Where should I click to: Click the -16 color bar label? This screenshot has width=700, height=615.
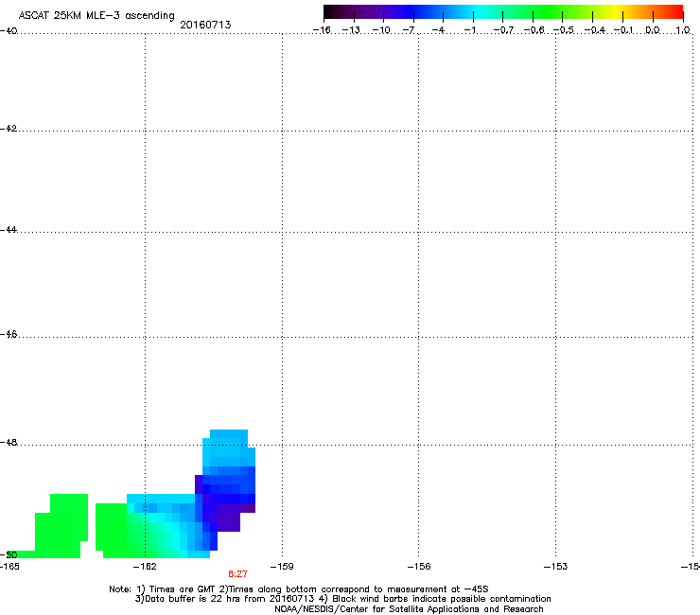tap(322, 30)
